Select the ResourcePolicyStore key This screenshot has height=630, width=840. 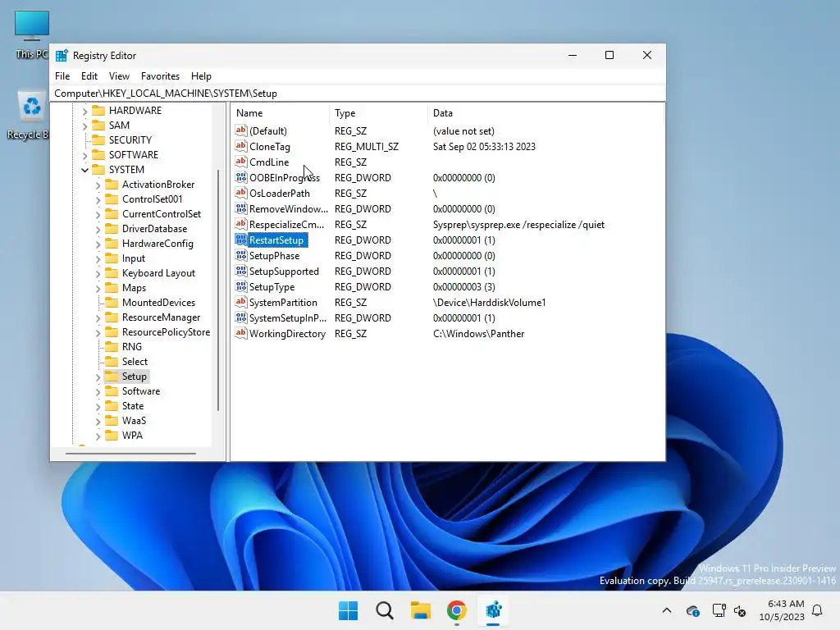[166, 332]
